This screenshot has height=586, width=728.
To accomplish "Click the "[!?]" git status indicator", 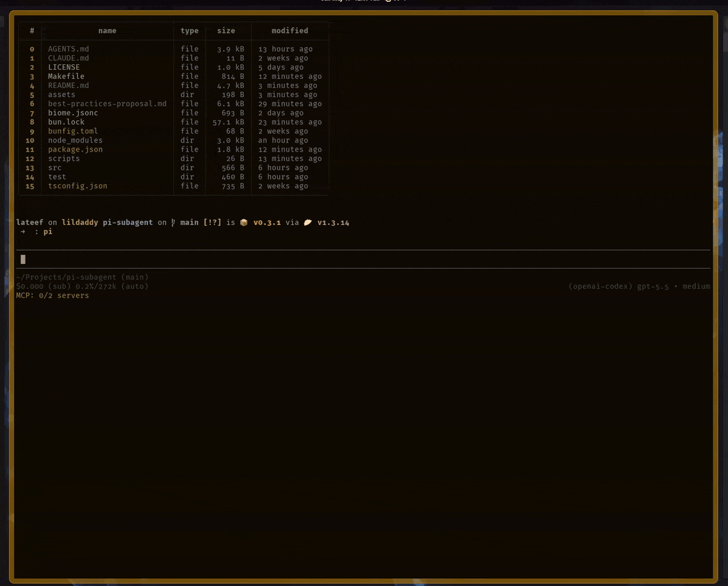I will [212, 223].
